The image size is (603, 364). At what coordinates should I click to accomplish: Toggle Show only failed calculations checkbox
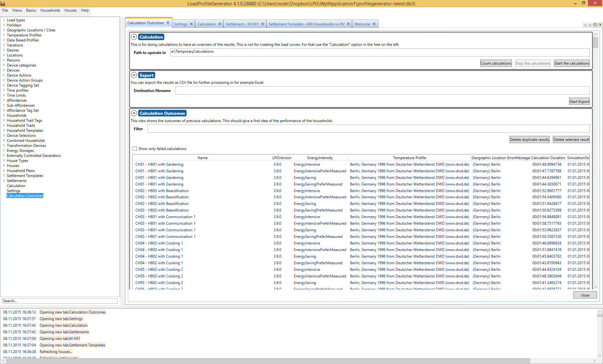[135, 149]
